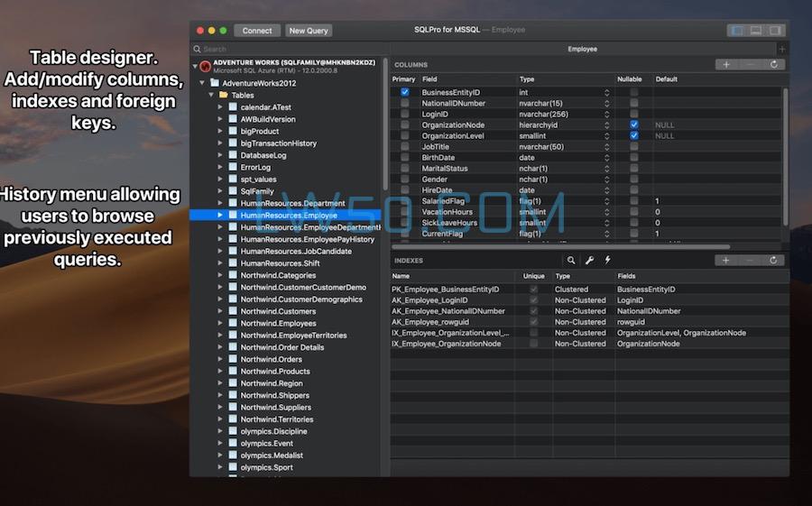Open type dropdown for LoginID
812x506 pixels.
point(606,114)
